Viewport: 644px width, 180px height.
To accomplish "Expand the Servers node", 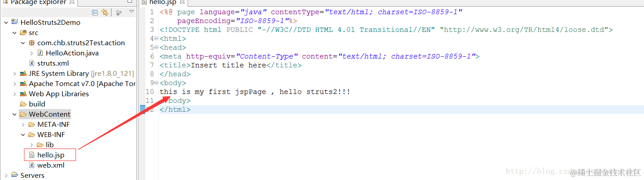I will 6,175.
